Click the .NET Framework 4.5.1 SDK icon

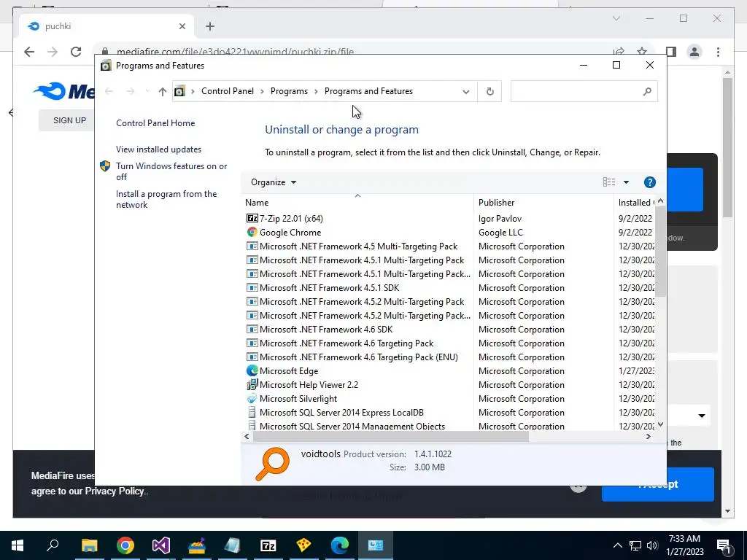(x=252, y=287)
